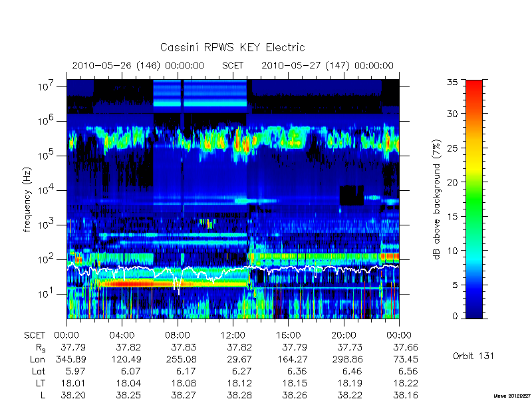532x399 pixels.
Task: Click the "SCET" label between the two dates
Action: click(233, 65)
